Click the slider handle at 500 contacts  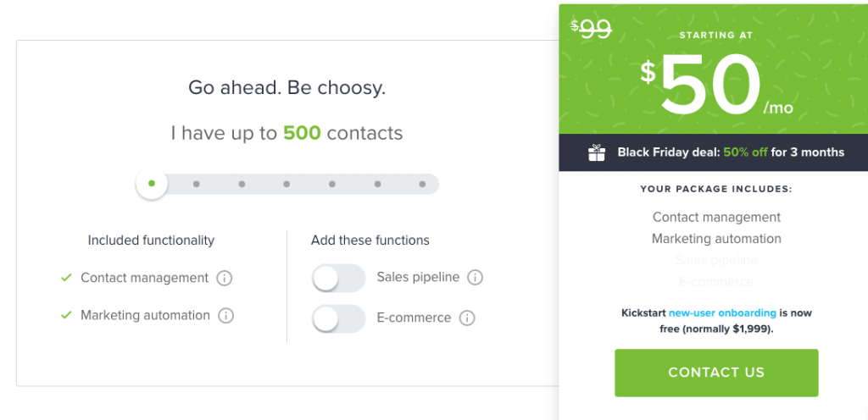(152, 184)
